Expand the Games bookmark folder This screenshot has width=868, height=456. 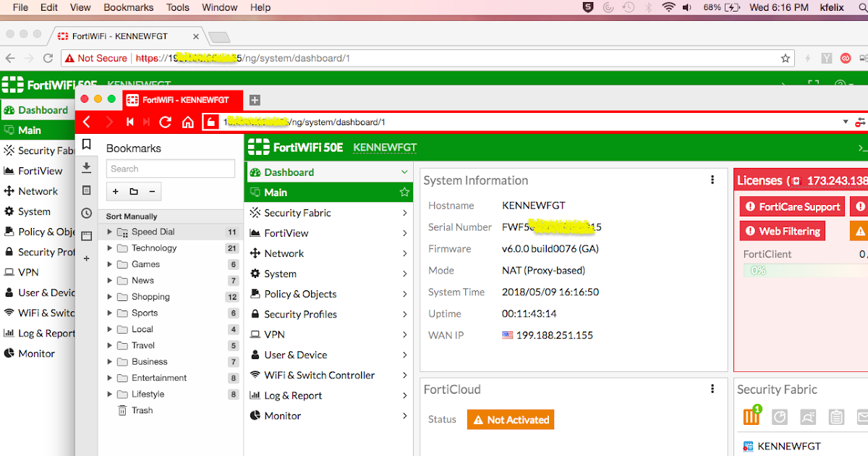[110, 264]
